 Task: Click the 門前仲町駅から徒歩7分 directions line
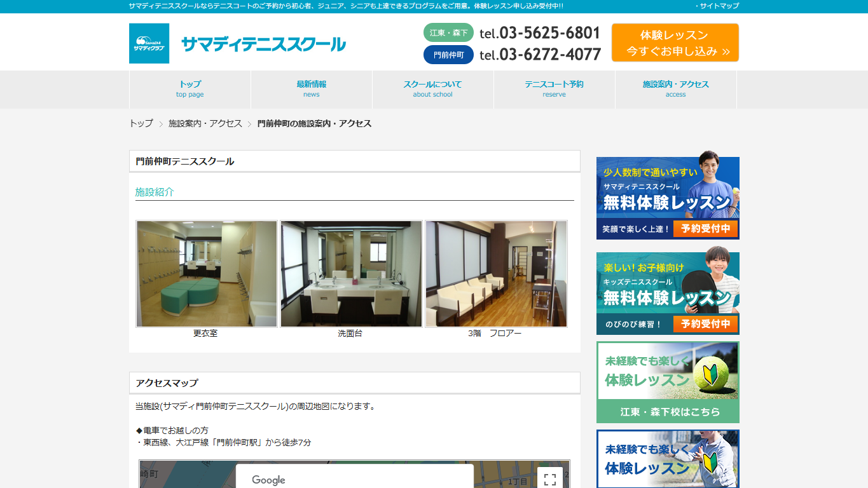click(223, 442)
